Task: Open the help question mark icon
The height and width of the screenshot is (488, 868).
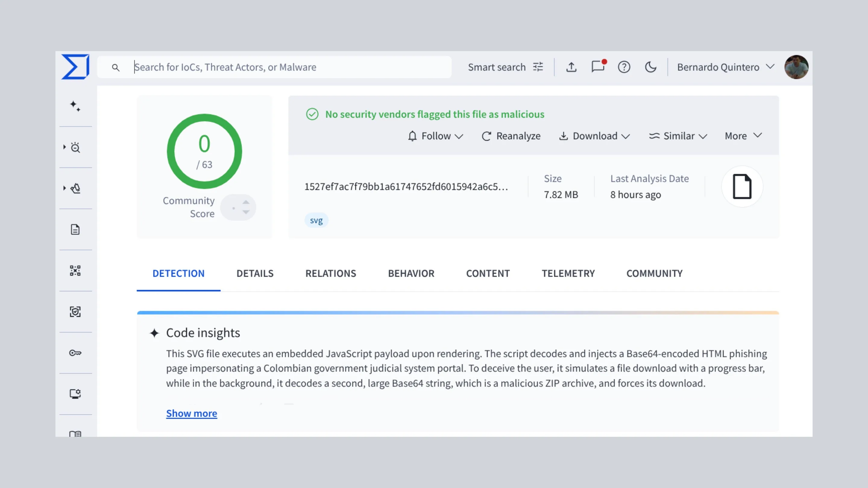Action: [624, 67]
